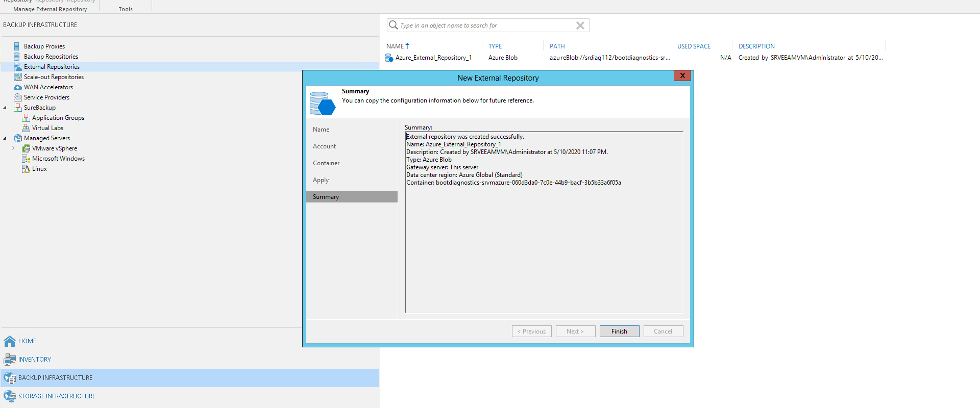Viewport: 980px width, 408px height.
Task: Click inside the Summary text box
Action: coord(544,222)
